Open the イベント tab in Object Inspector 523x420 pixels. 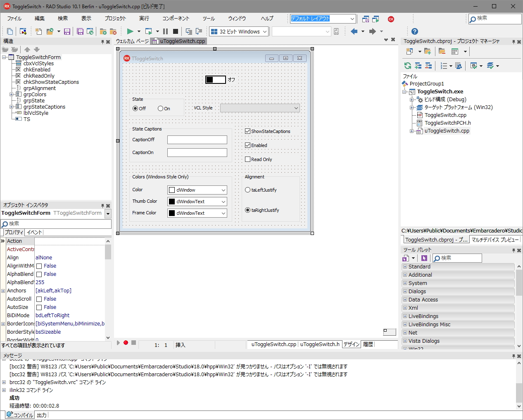pos(34,233)
